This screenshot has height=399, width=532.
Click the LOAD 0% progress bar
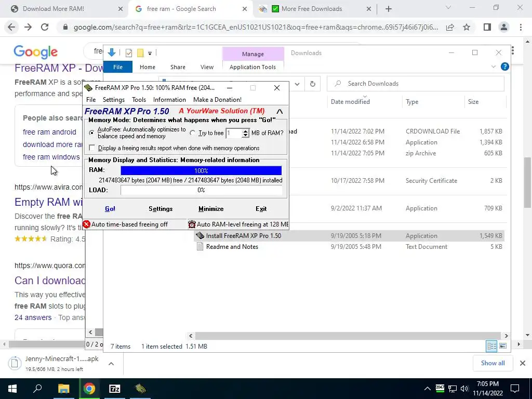[201, 190]
